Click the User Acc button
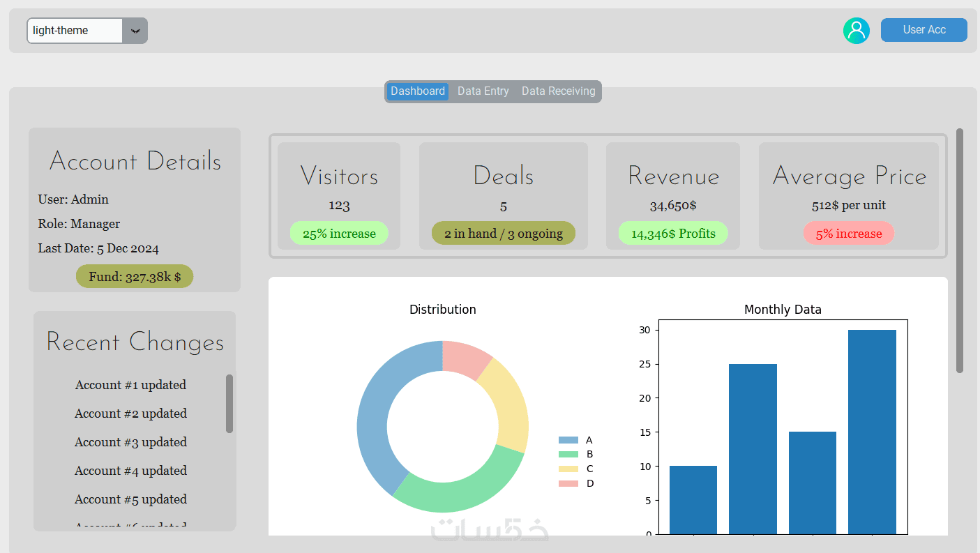This screenshot has height=553, width=980. pos(924,30)
